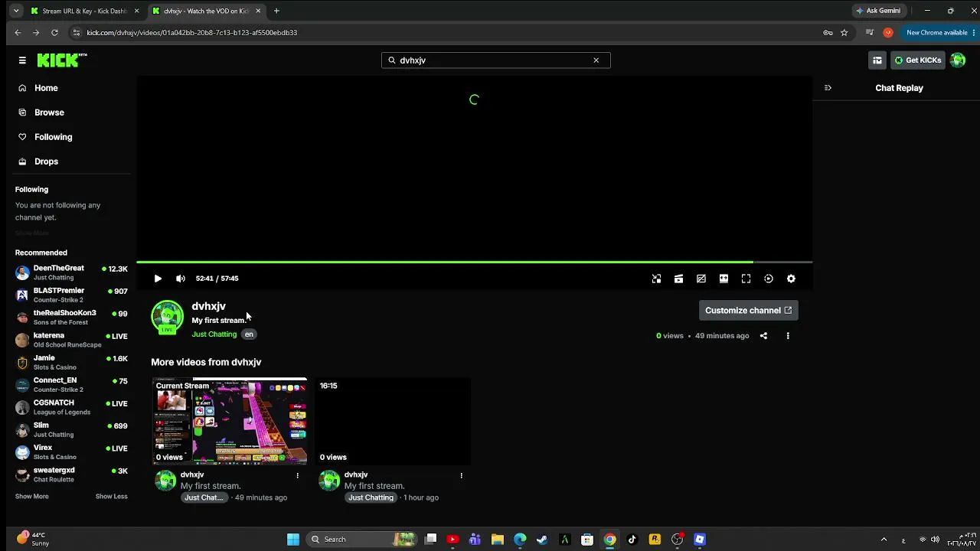Open Jamie recommended channel
980x551 pixels.
71,362
